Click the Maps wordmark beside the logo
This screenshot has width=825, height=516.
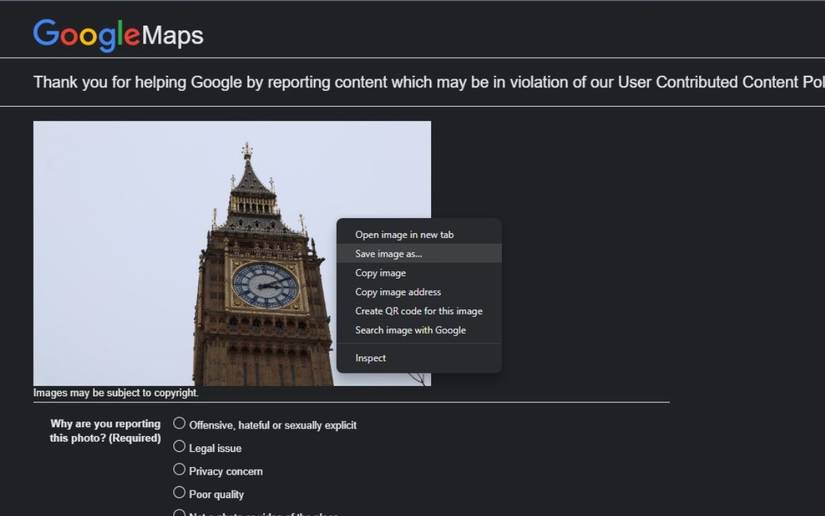coord(173,36)
